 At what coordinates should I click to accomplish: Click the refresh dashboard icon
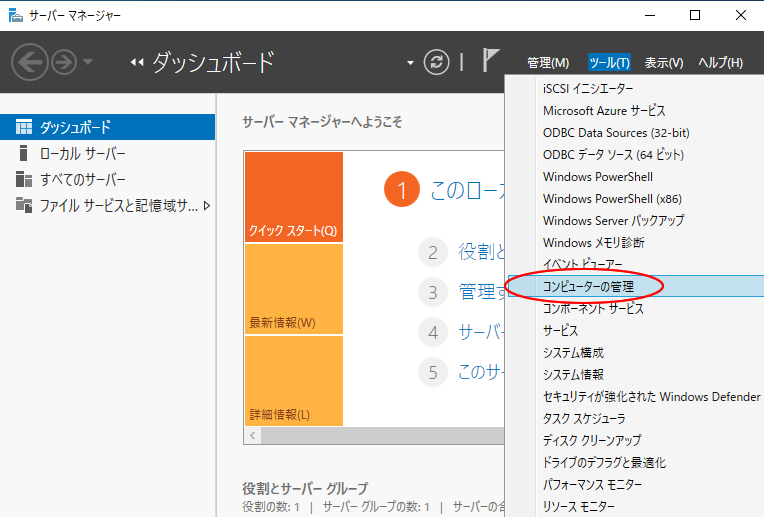436,62
